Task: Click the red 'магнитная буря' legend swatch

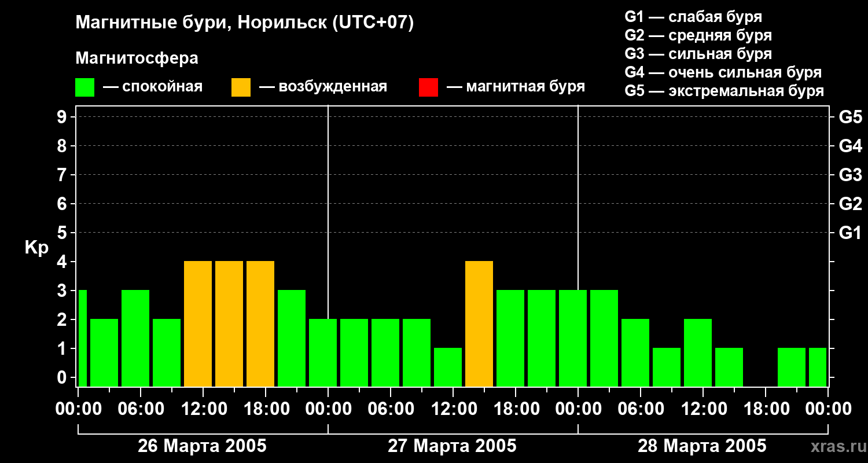Action: click(428, 87)
